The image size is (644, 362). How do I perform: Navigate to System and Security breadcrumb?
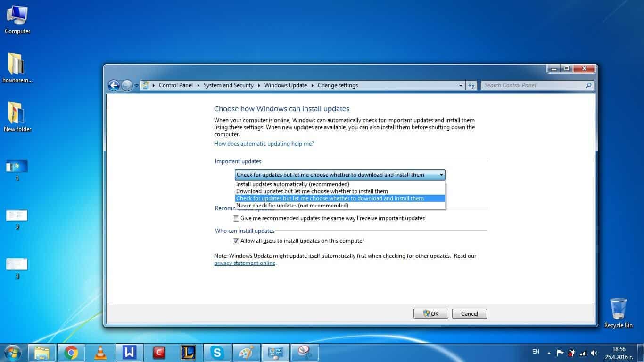coord(229,85)
